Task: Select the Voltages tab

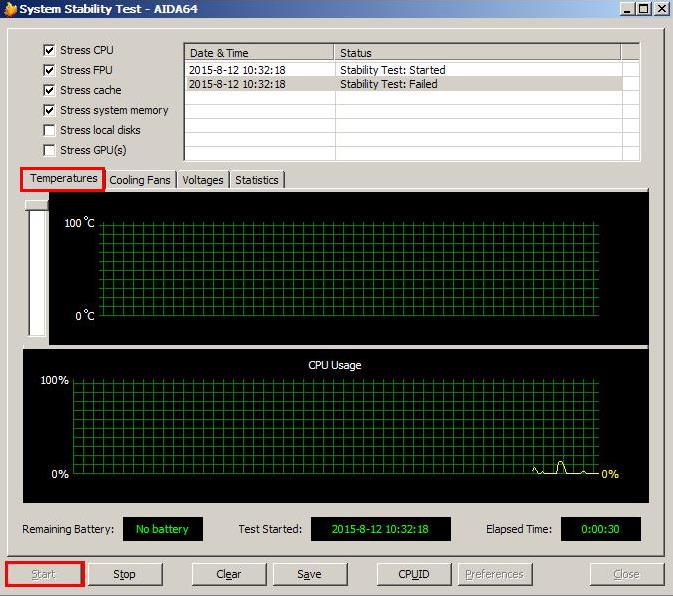Action: click(203, 180)
